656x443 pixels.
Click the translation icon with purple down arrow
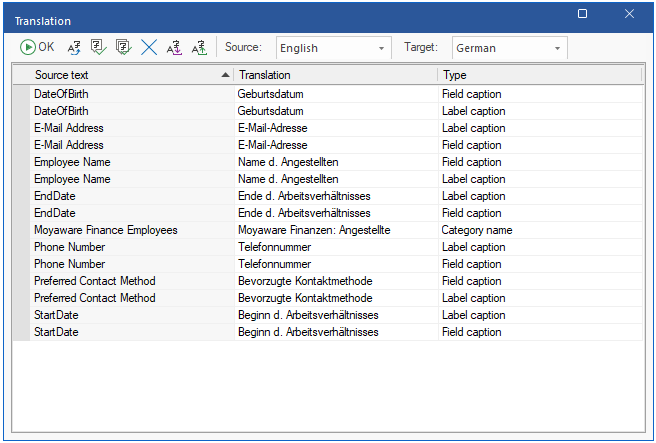pos(174,47)
